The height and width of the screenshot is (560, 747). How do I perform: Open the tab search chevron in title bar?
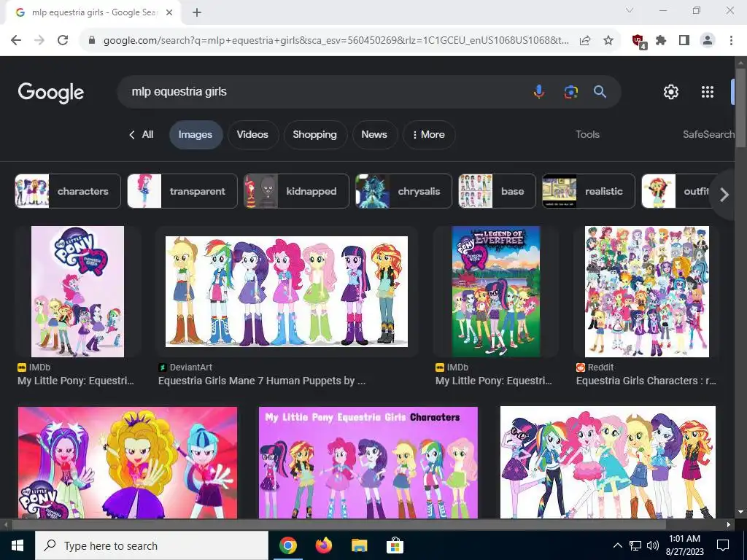[x=630, y=10]
